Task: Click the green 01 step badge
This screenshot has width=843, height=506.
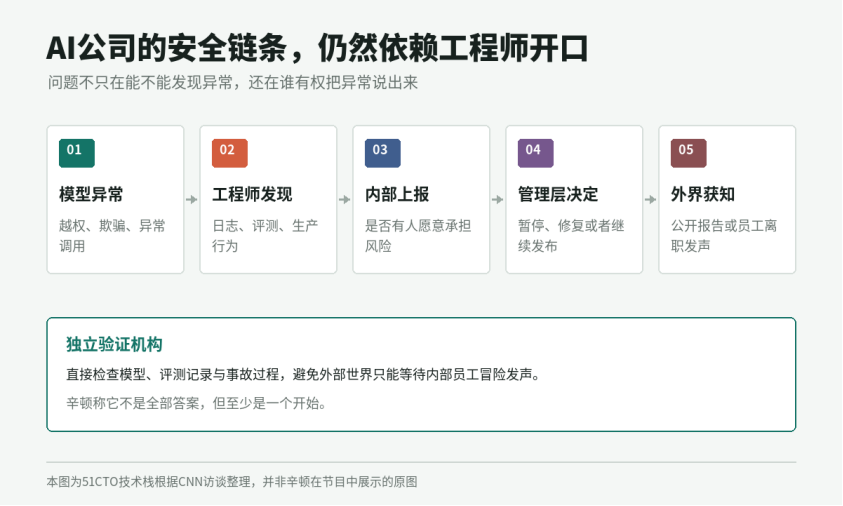Action: [x=77, y=153]
